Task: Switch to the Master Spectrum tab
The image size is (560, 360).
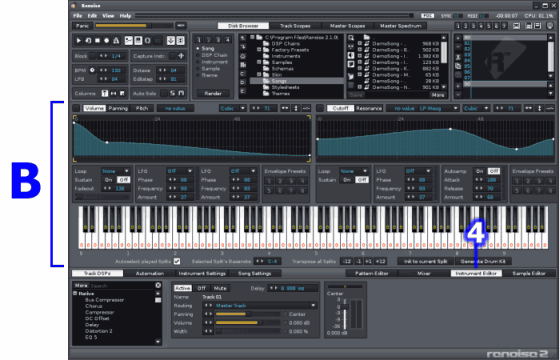Action: pyautogui.click(x=400, y=26)
